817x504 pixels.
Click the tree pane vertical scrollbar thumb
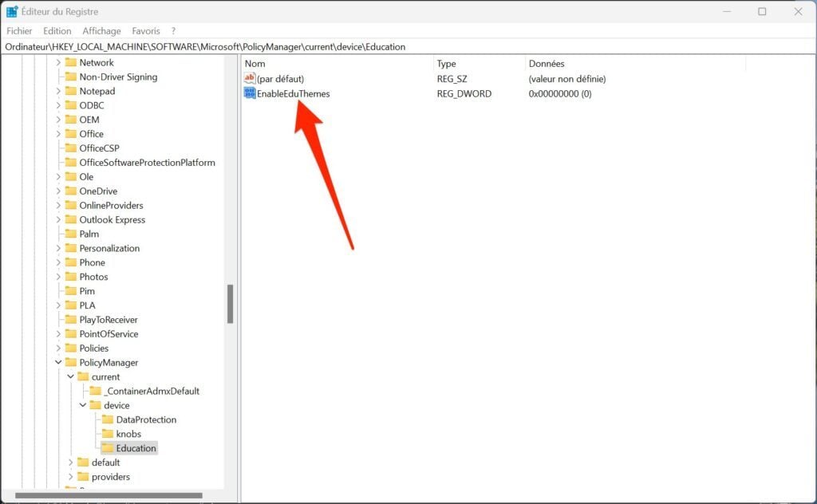231,304
